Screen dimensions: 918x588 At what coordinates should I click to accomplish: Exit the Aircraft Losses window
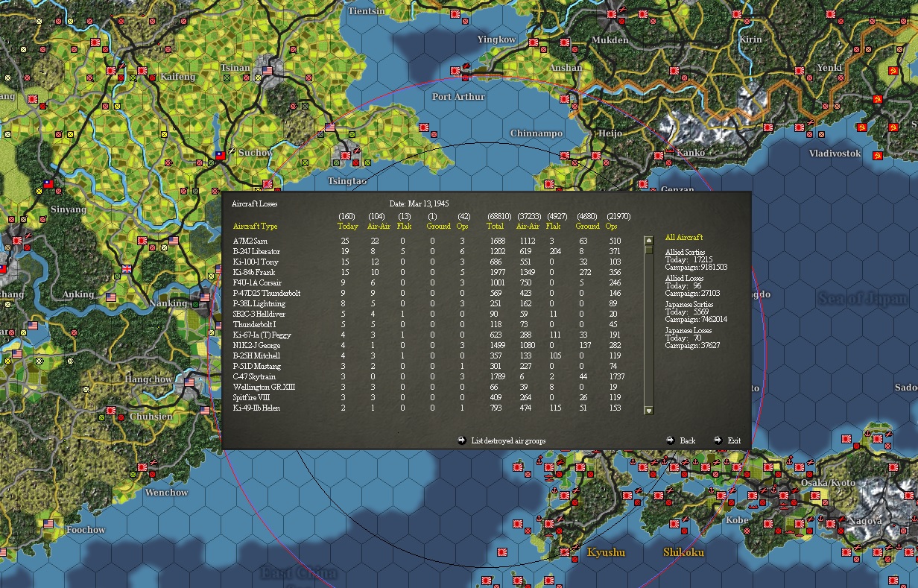pyautogui.click(x=727, y=440)
